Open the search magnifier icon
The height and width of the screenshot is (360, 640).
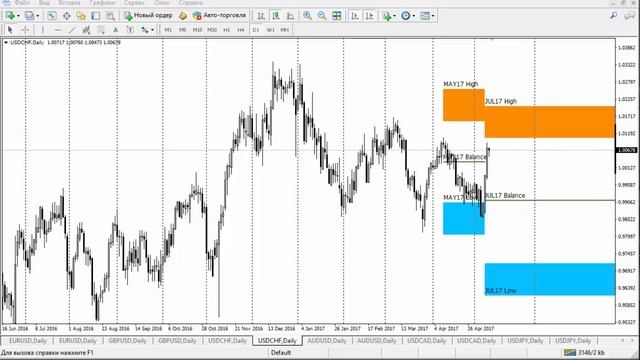tap(613, 16)
